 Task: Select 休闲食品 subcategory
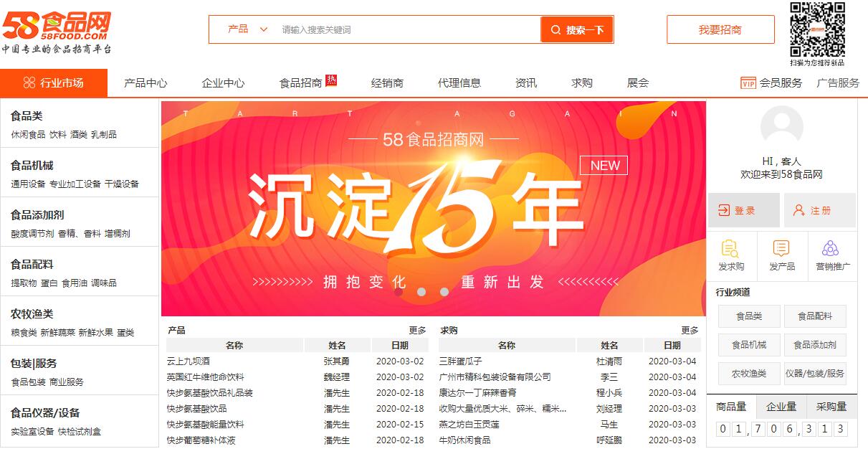point(28,135)
